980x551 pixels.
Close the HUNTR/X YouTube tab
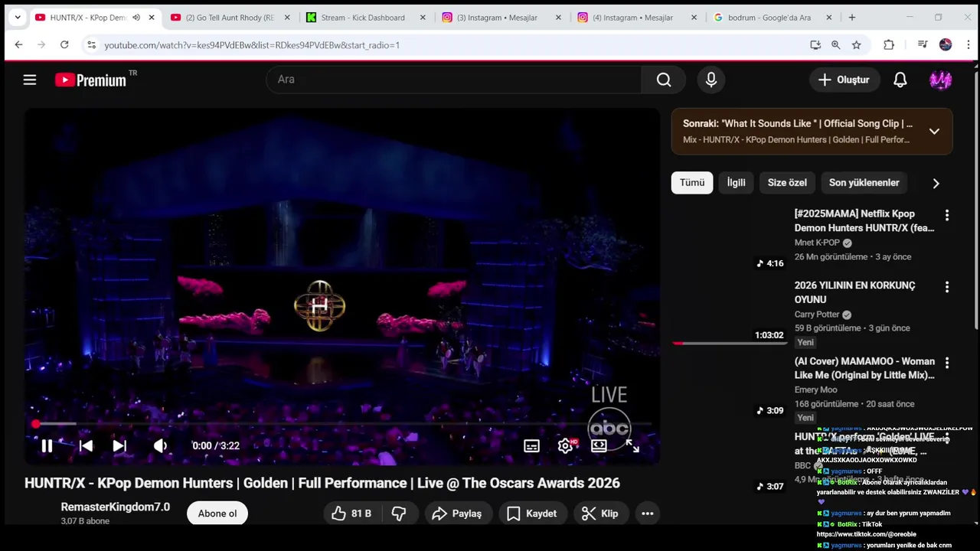[152, 18]
